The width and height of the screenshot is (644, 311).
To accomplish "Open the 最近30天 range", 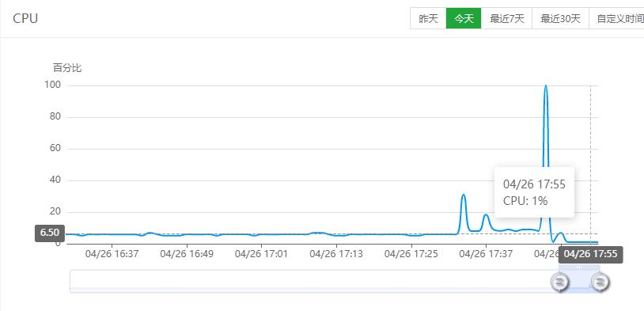I will (x=561, y=18).
